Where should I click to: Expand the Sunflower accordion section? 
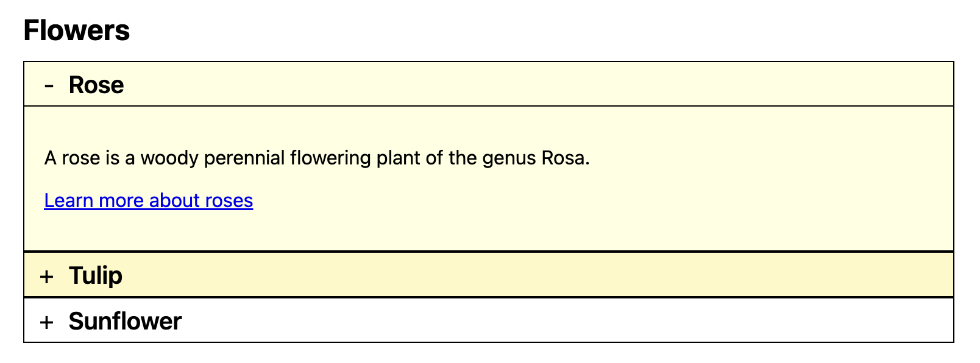pyautogui.click(x=125, y=321)
